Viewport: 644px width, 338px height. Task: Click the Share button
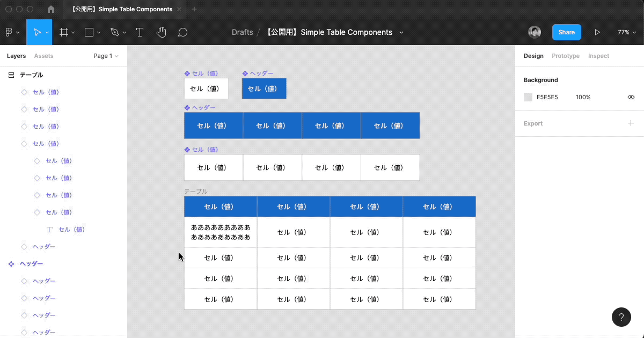coord(566,32)
